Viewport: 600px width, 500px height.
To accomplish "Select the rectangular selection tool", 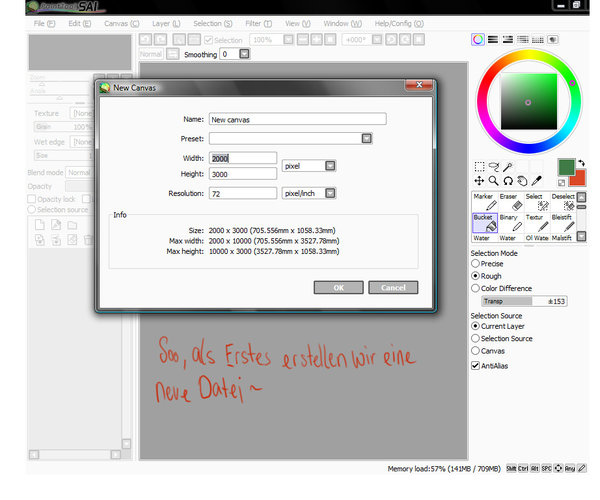I will (x=479, y=167).
